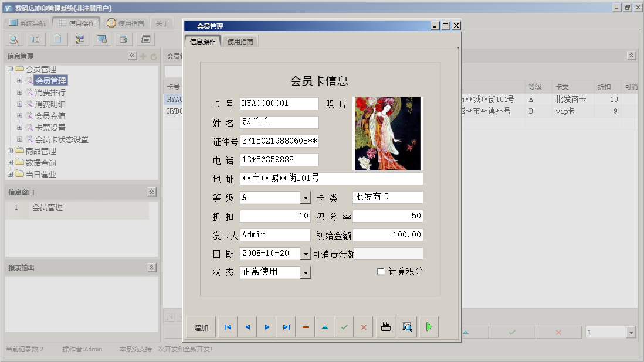Image resolution: width=644 pixels, height=362 pixels.
Task: Click the new document toolbar icon
Action: [x=57, y=39]
